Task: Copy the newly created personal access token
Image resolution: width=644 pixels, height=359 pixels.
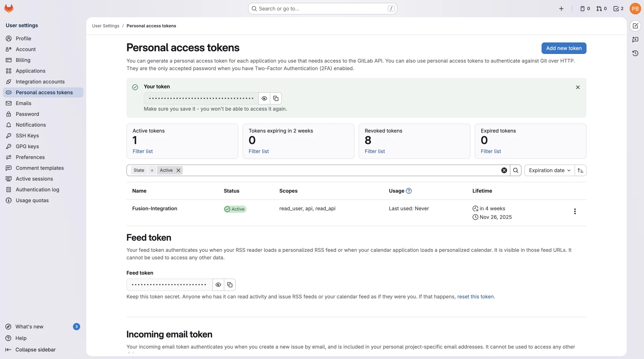Action: click(x=276, y=99)
